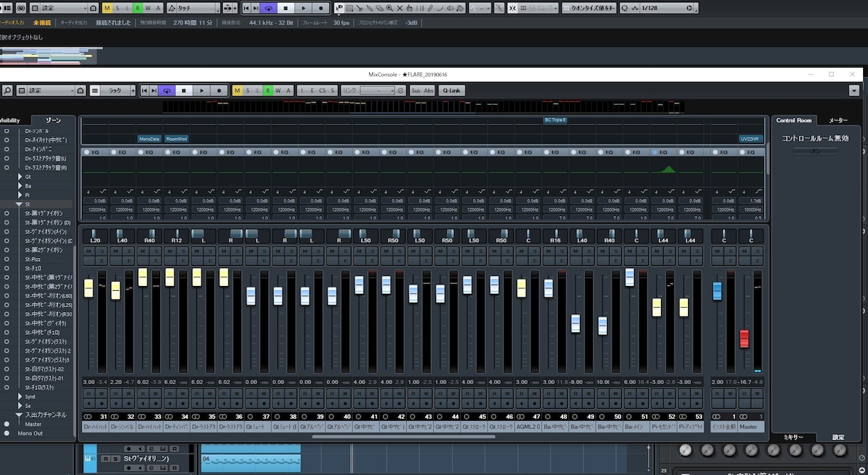Toggle the Sus button in MixConsole toolbar
This screenshot has width=868, height=475.
(x=416, y=90)
